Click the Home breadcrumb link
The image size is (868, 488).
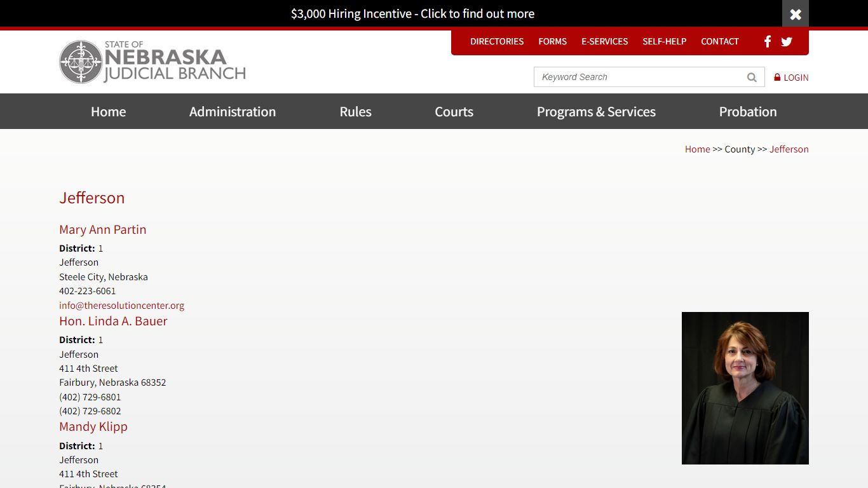tap(697, 149)
